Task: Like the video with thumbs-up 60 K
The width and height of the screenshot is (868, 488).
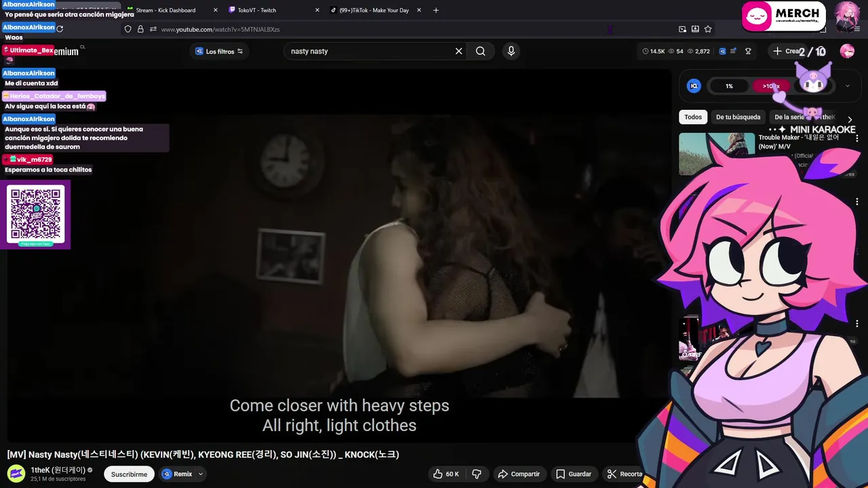Action: (446, 474)
